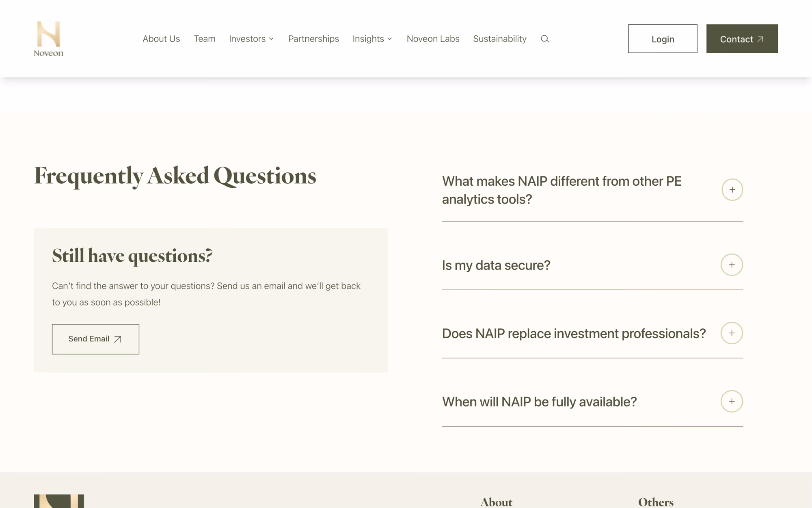Screen dimensions: 812x508
Task: Expand 'Does NAIP replace investment professionals?' plus icon
Action: [x=732, y=333]
